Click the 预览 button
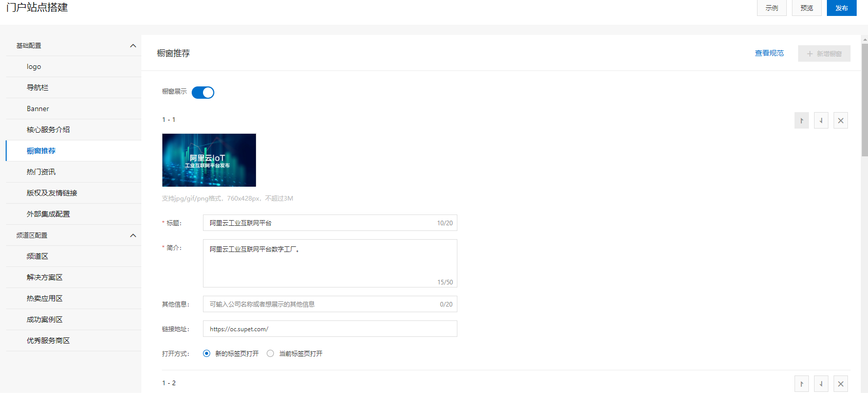The width and height of the screenshot is (868, 395). pyautogui.click(x=807, y=8)
